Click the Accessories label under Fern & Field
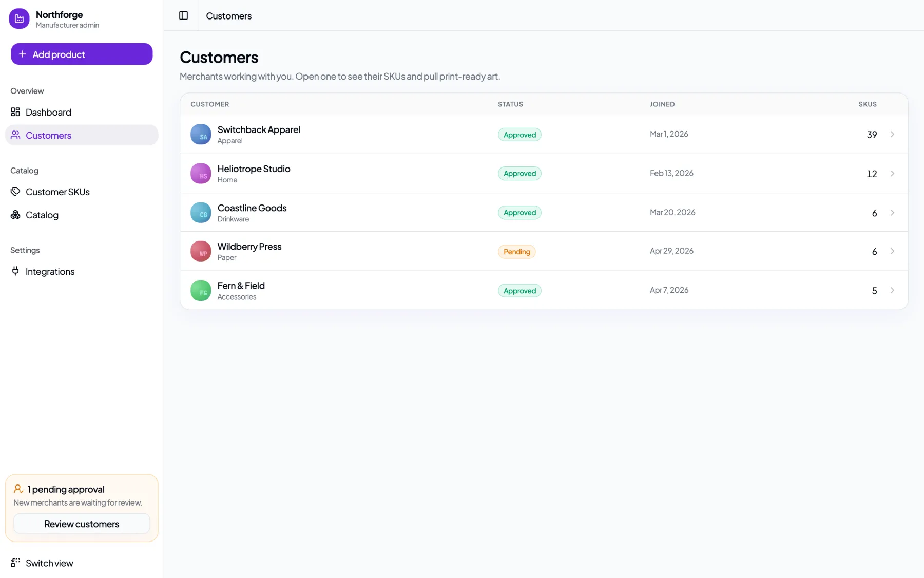 coord(237,297)
